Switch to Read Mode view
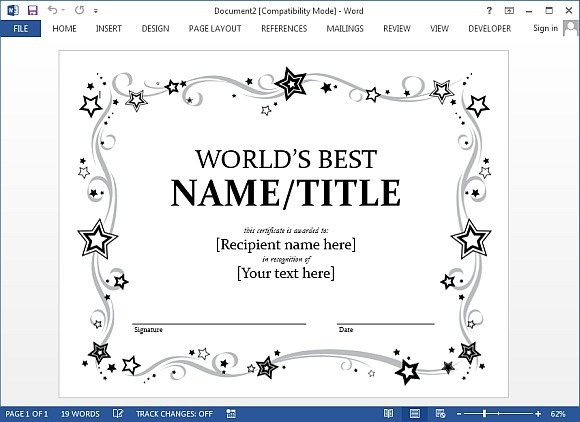This screenshot has height=422, width=580. click(388, 413)
